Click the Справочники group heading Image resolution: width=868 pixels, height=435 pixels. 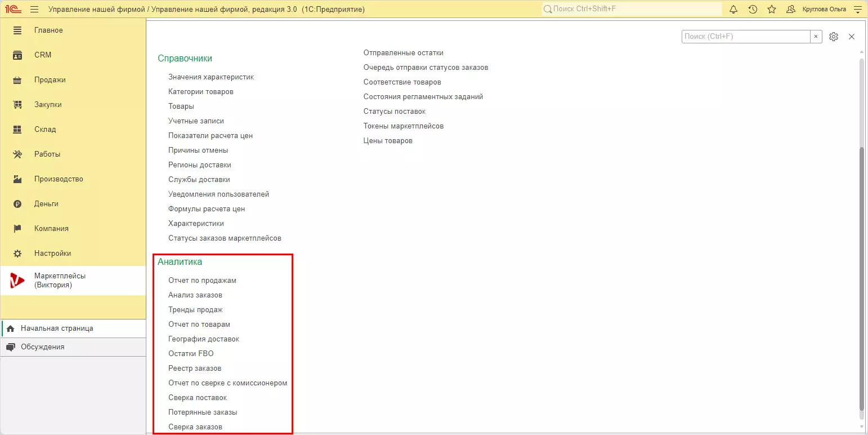point(185,59)
